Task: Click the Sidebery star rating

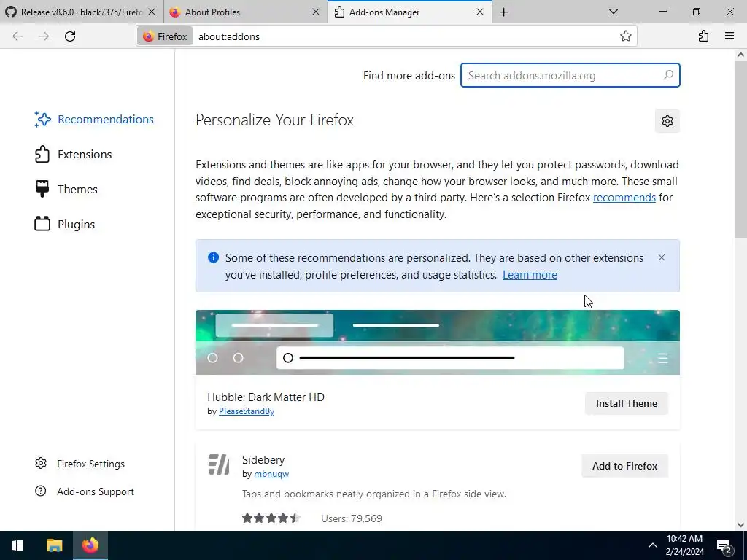Action: point(271,518)
